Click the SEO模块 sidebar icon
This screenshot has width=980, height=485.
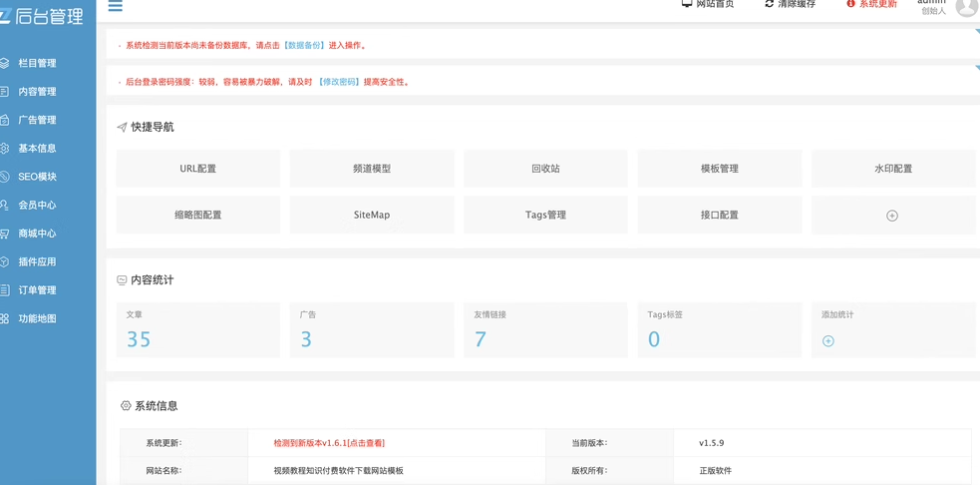pyautogui.click(x=4, y=177)
